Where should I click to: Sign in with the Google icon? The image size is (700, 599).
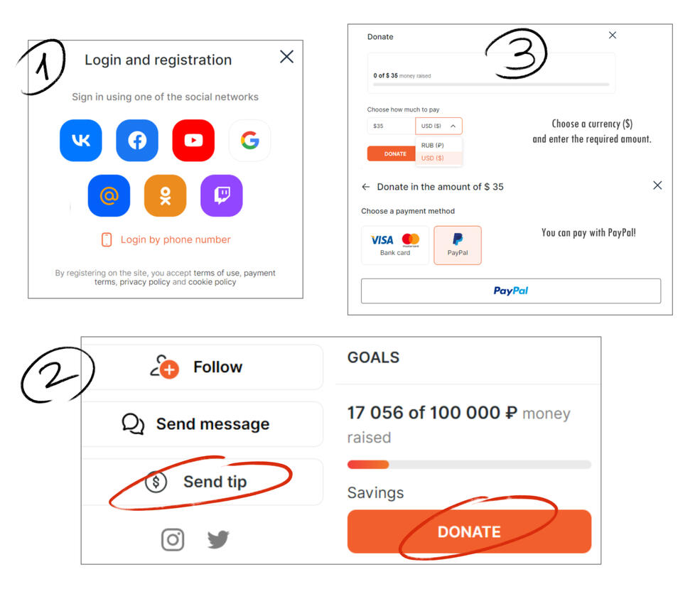pyautogui.click(x=249, y=141)
